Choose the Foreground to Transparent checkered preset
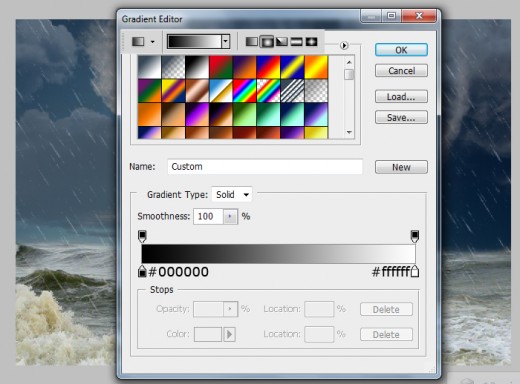Image resolution: width=520 pixels, height=384 pixels. [x=173, y=67]
